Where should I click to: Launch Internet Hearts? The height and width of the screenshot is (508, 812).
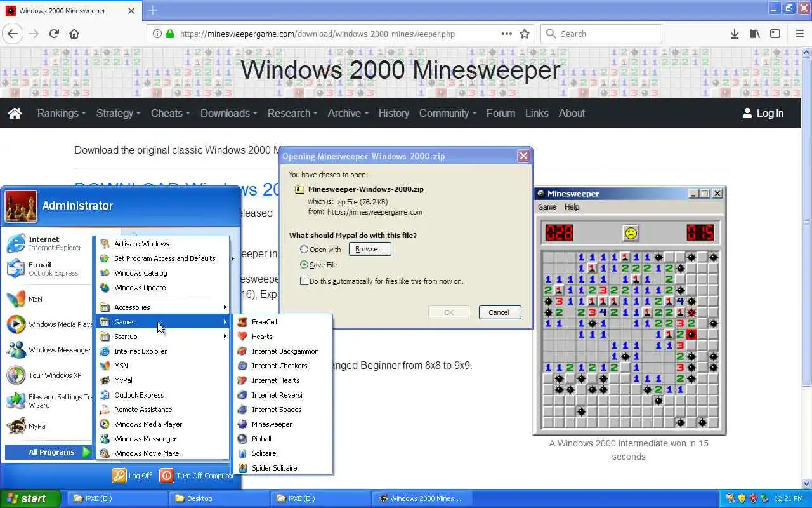tap(283, 380)
